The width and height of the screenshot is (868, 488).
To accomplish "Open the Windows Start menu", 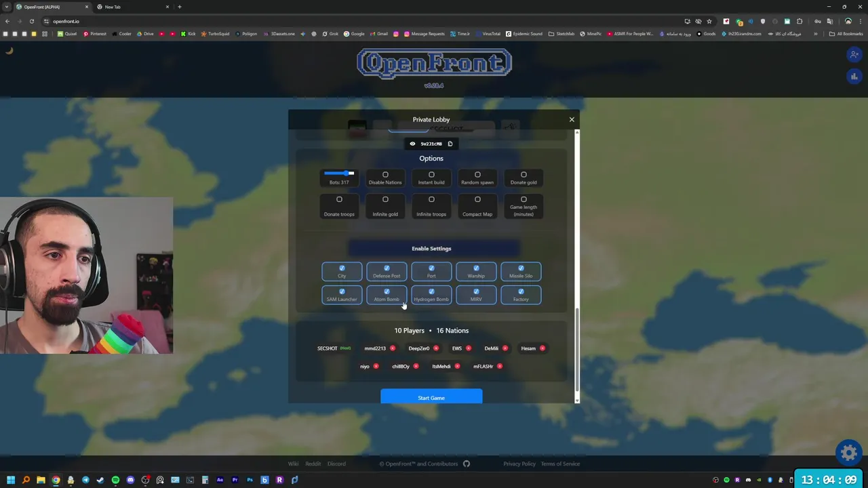I will tap(10, 480).
